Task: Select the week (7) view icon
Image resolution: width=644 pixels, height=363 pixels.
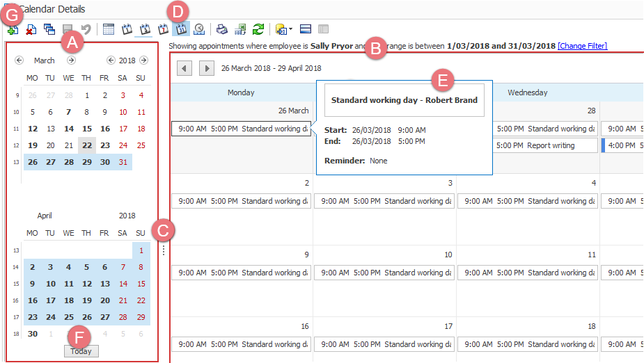Action: coord(163,29)
